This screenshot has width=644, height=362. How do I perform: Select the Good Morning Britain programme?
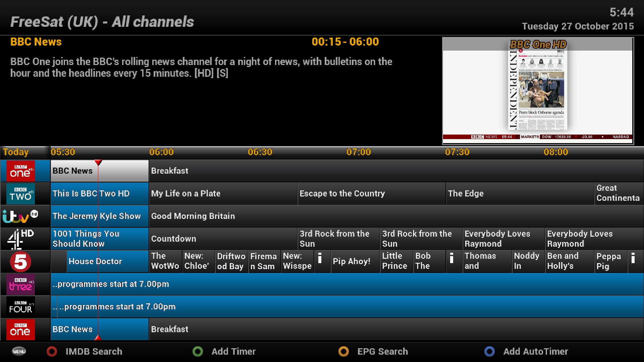click(193, 216)
